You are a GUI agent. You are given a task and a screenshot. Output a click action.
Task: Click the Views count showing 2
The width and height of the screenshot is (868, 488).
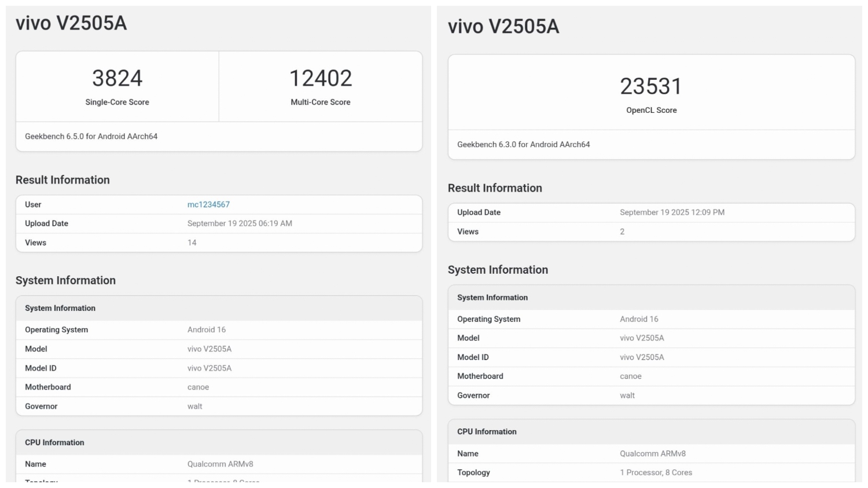tap(622, 232)
